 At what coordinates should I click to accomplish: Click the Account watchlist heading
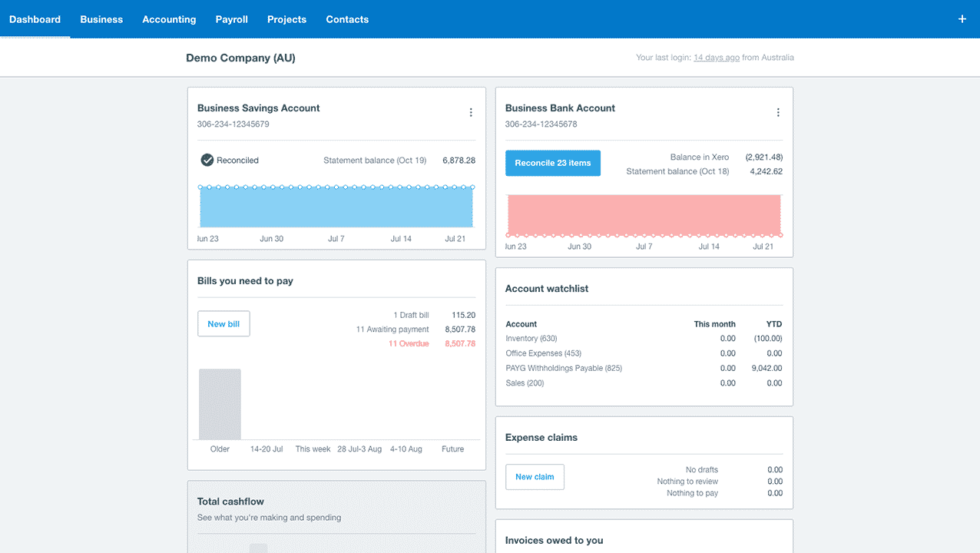pos(547,289)
